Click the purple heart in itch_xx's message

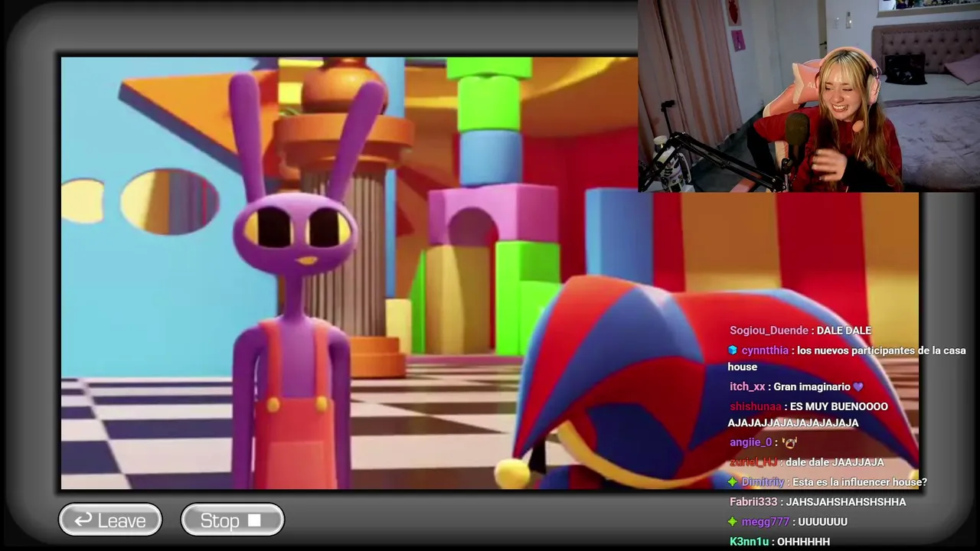pyautogui.click(x=858, y=387)
